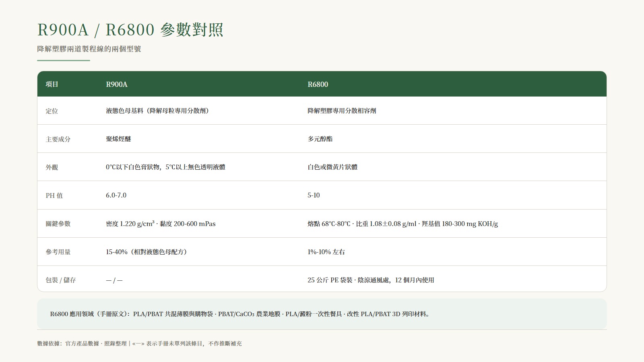Click the '外觀' row label
Viewport: 644px width, 362px height.
pyautogui.click(x=52, y=167)
